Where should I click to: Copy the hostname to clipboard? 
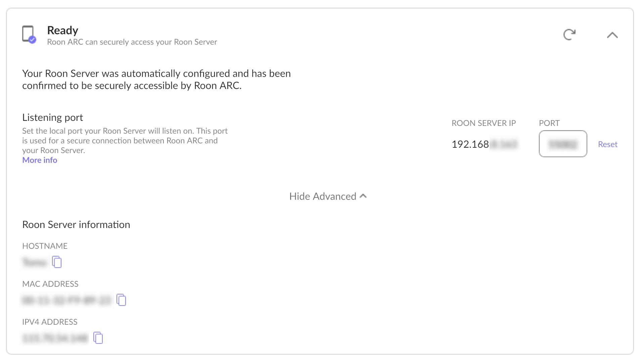57,262
